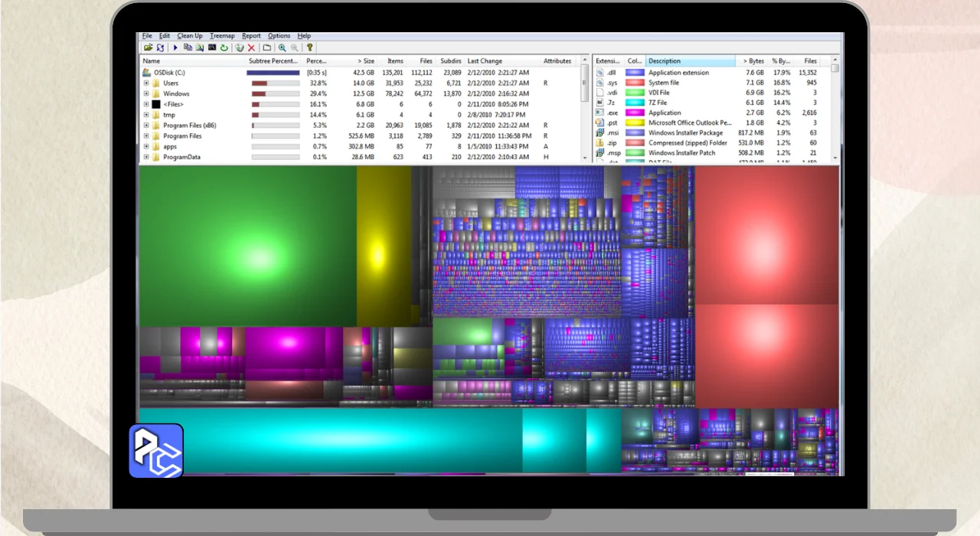Expand the <Files> node

click(145, 104)
